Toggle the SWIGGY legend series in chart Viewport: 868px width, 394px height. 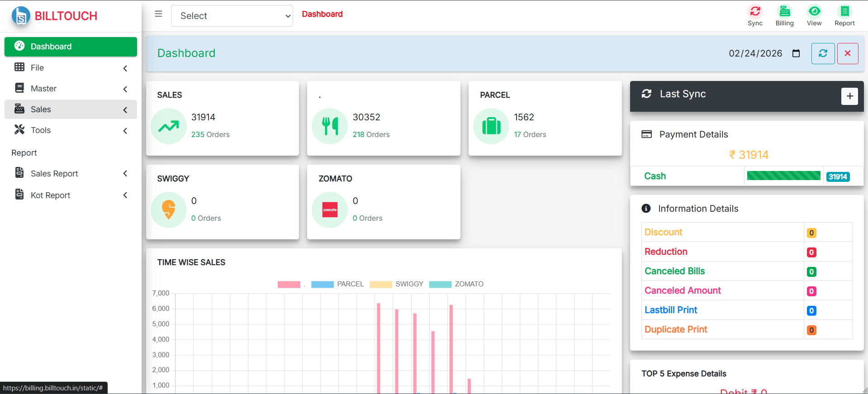pyautogui.click(x=396, y=284)
